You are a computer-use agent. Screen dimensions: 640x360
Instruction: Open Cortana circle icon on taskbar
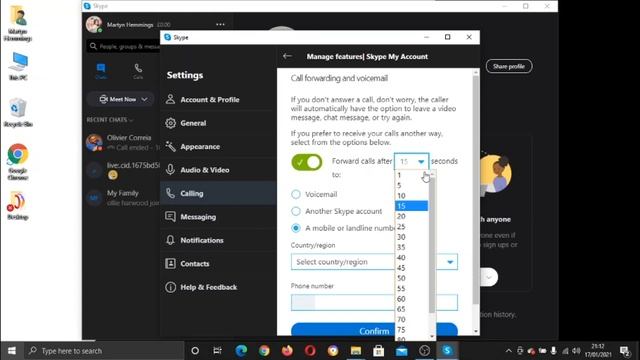pyautogui.click(x=195, y=351)
